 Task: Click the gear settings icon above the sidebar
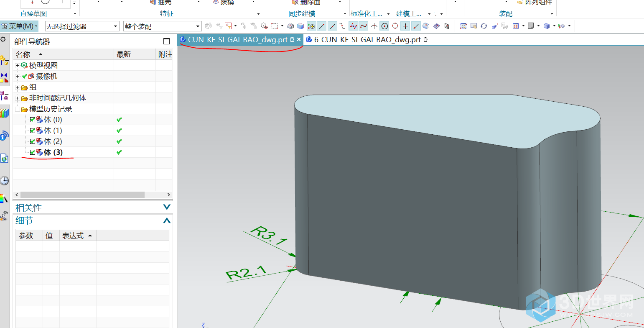3,39
